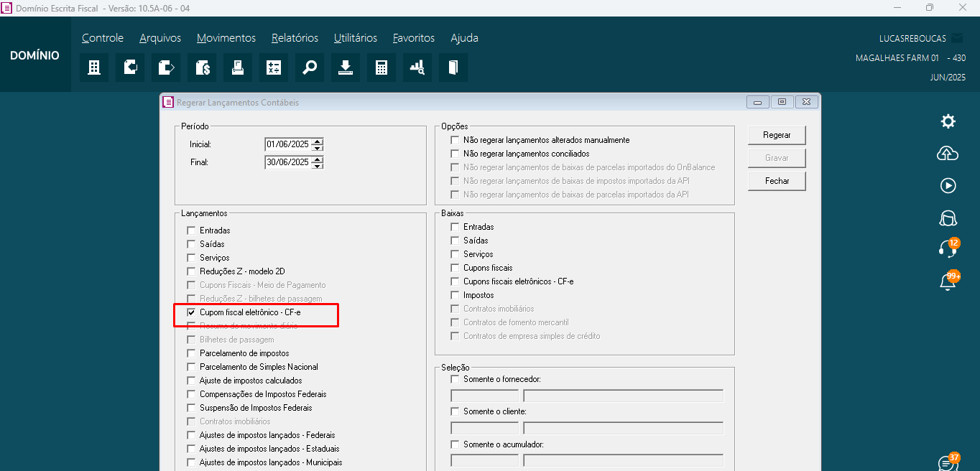Image resolution: width=980 pixels, height=471 pixels.
Task: Increase the Inicial date with up arrow
Action: point(318,141)
